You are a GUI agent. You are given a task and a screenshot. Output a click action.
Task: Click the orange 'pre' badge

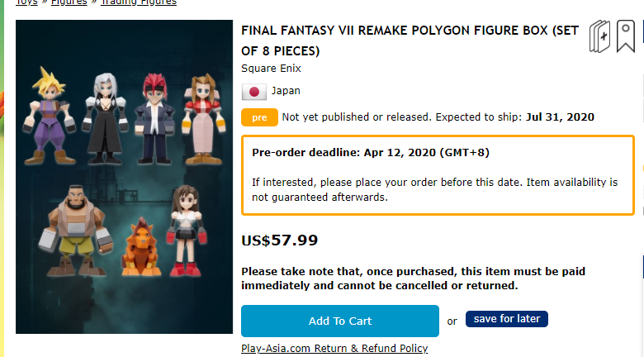coord(259,117)
